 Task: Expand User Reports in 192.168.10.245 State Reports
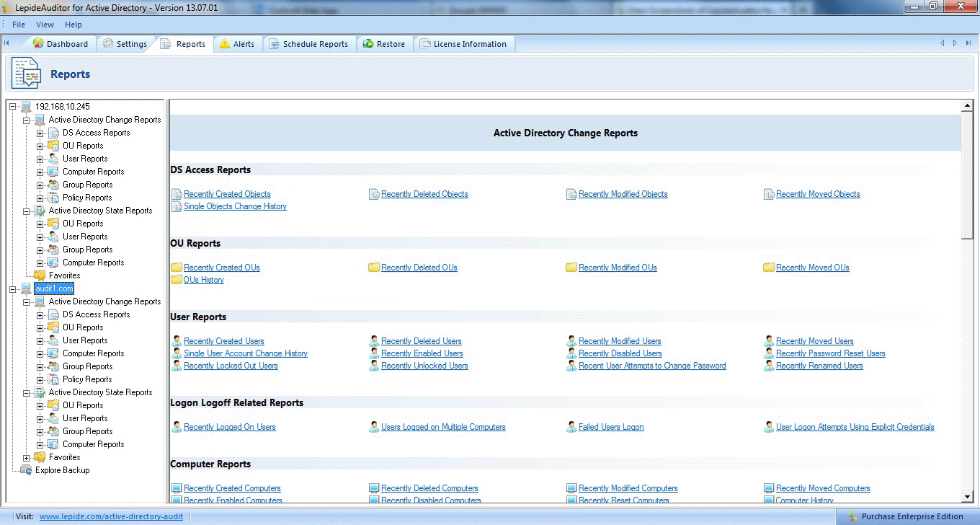pos(40,237)
